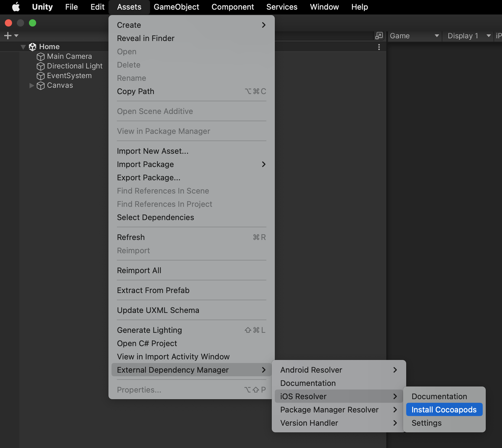The width and height of the screenshot is (502, 448).
Task: Select Reimport All menu entry
Action: pos(139,270)
